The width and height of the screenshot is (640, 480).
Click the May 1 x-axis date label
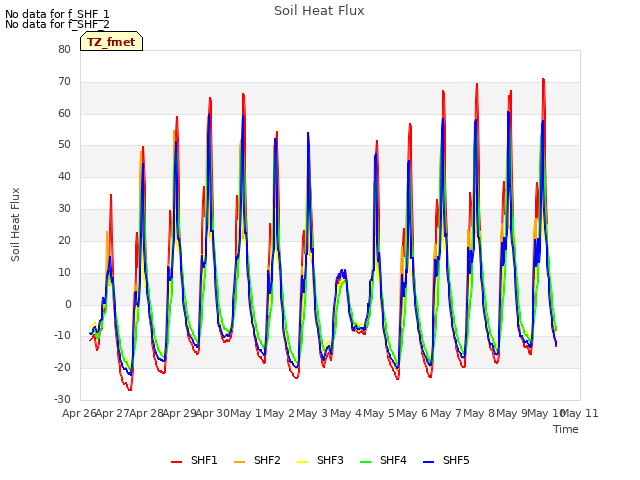(x=246, y=413)
